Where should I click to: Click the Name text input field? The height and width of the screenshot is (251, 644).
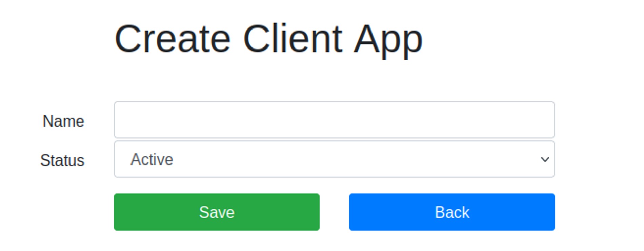point(334,120)
